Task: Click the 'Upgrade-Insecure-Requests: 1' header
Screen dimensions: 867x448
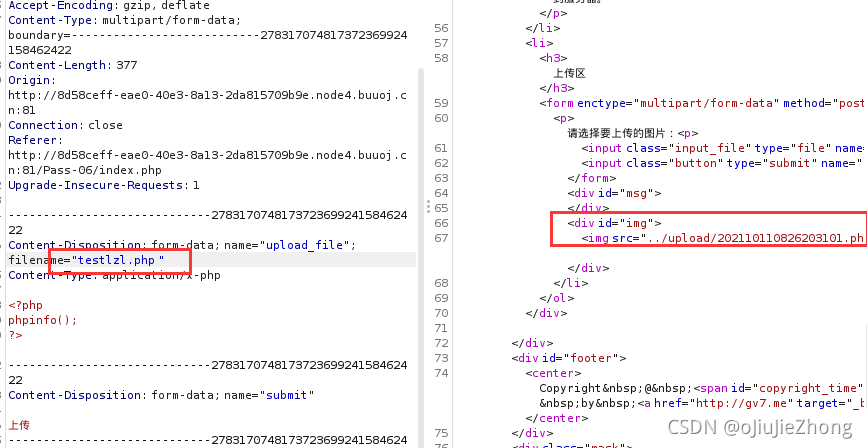Action: (x=103, y=185)
